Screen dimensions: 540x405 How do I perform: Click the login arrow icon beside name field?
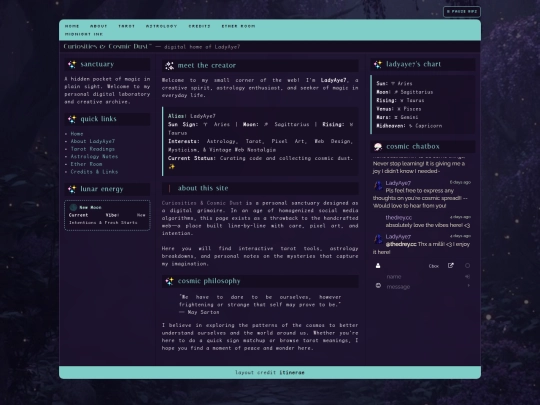tap(467, 277)
